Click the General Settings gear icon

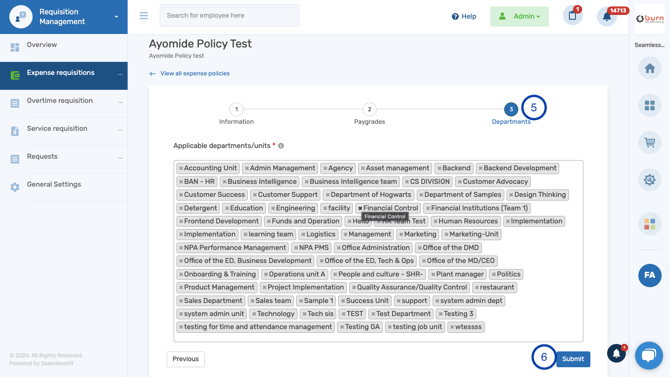pyautogui.click(x=15, y=187)
